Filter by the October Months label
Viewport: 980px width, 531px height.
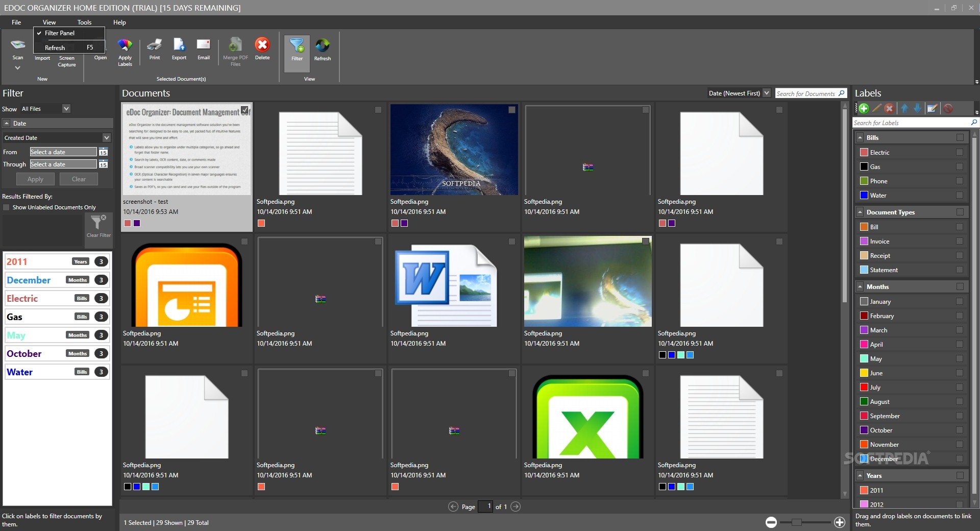click(x=57, y=353)
